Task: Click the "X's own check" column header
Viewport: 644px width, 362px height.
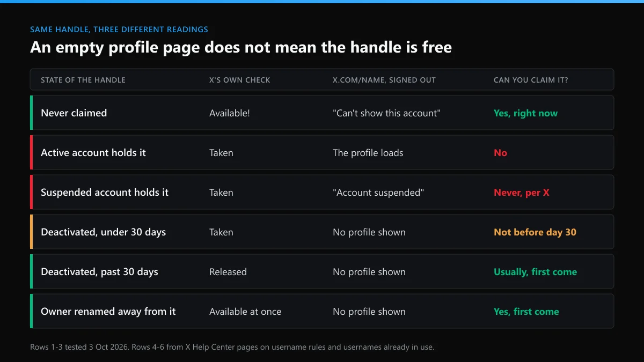Action: tap(240, 80)
